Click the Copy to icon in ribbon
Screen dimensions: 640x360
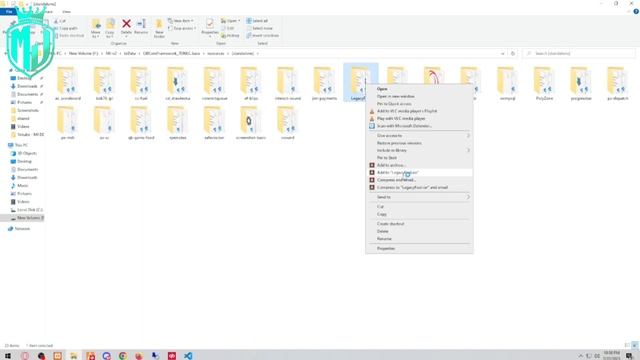coord(110,28)
